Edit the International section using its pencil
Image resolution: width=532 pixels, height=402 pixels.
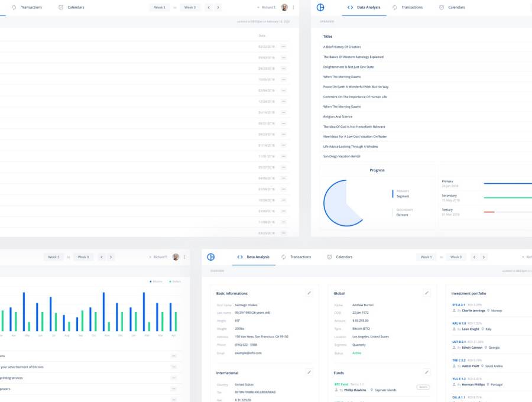pyautogui.click(x=309, y=372)
